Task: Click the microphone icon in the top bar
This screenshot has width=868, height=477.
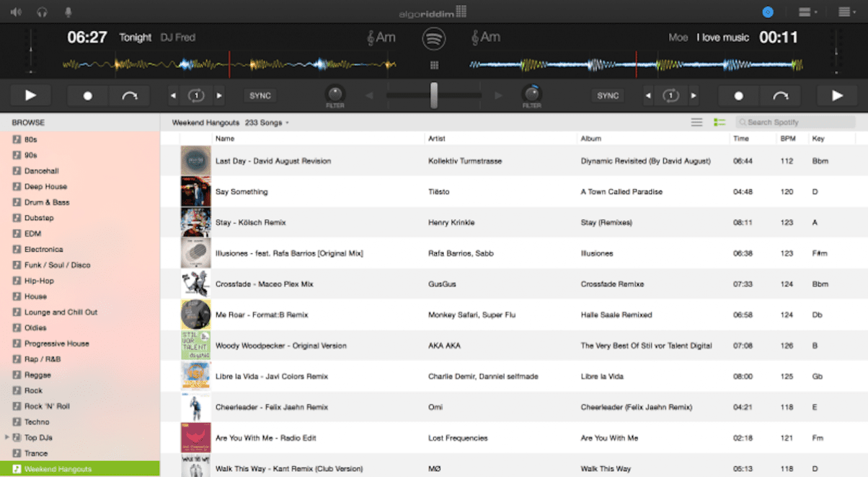Action: pos(68,12)
